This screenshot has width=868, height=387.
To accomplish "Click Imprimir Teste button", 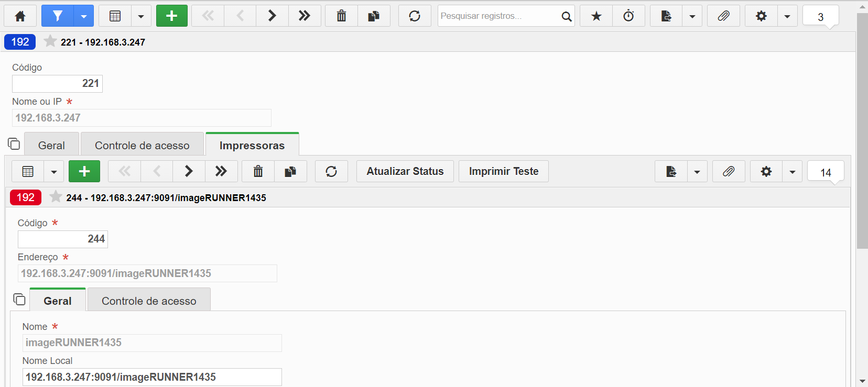I will pyautogui.click(x=504, y=171).
